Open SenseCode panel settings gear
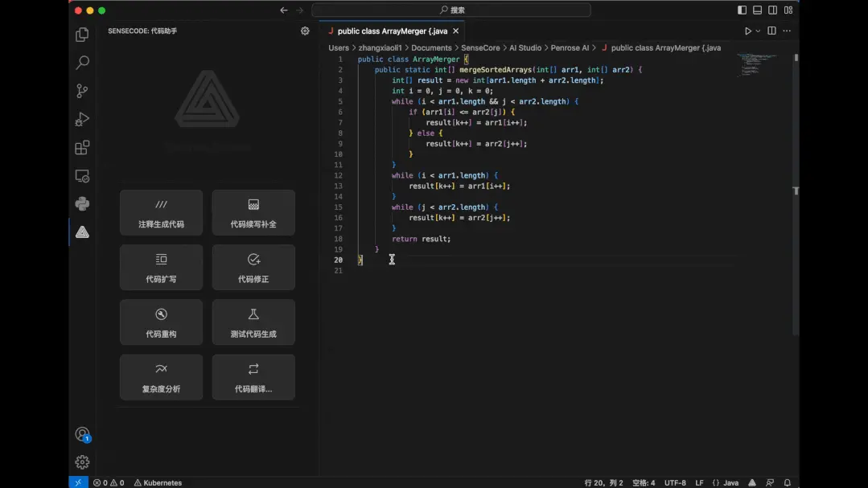 tap(305, 31)
